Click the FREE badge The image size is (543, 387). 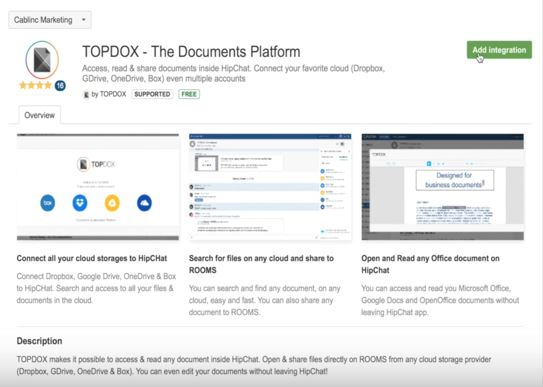[189, 94]
